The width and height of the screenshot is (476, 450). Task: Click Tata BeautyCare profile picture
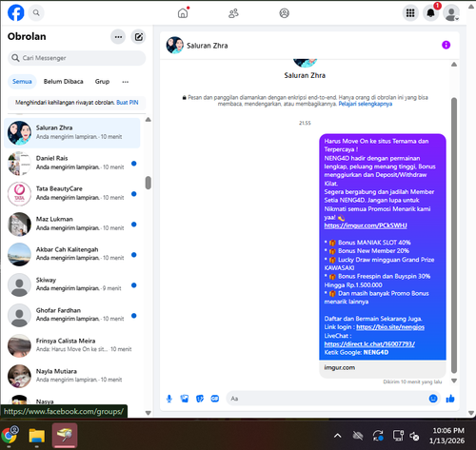(19, 194)
